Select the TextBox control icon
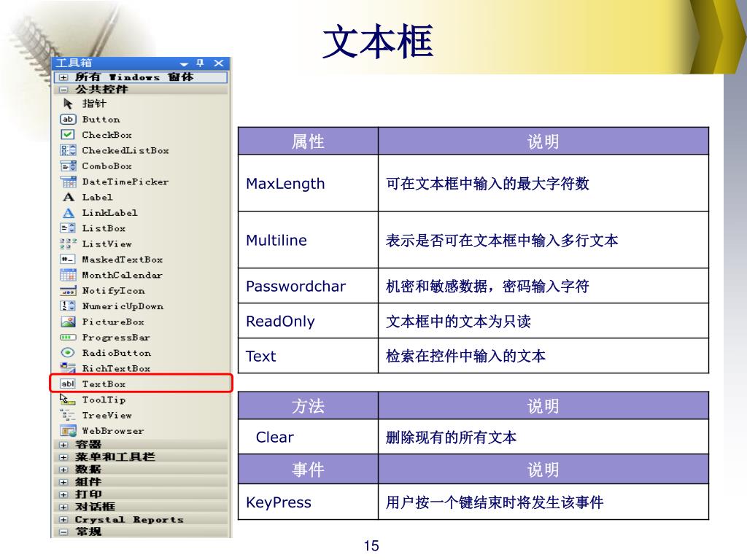Image resolution: width=747 pixels, height=560 pixels. 68,384
